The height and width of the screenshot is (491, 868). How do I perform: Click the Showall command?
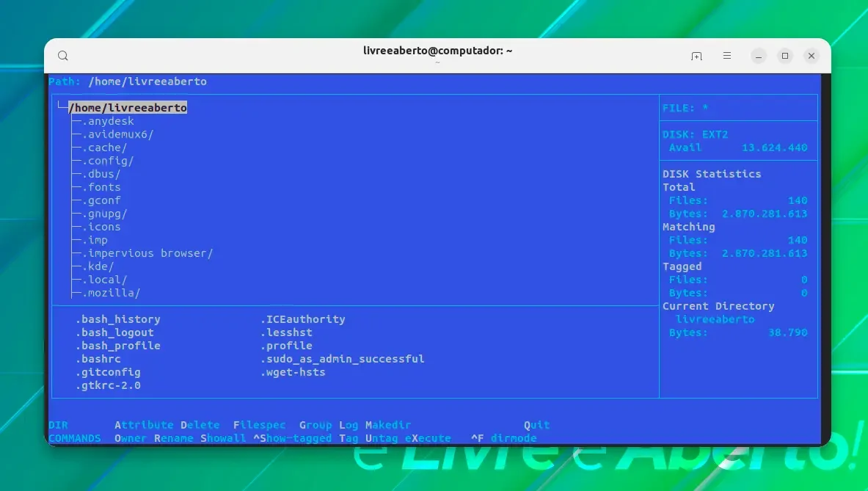223,438
